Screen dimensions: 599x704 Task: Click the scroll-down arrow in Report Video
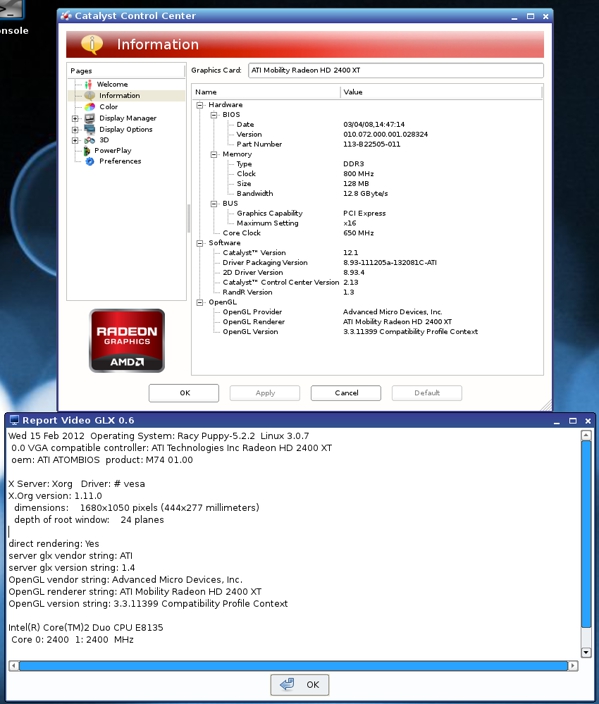(x=586, y=652)
